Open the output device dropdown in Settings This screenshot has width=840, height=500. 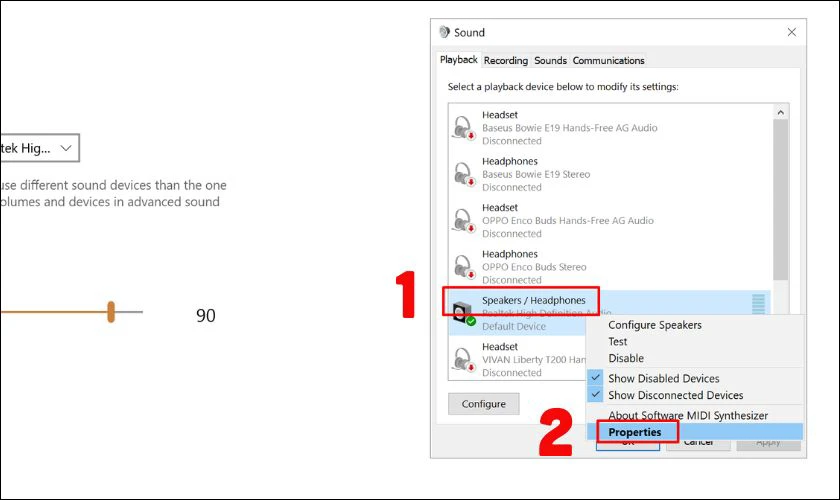[x=39, y=148]
